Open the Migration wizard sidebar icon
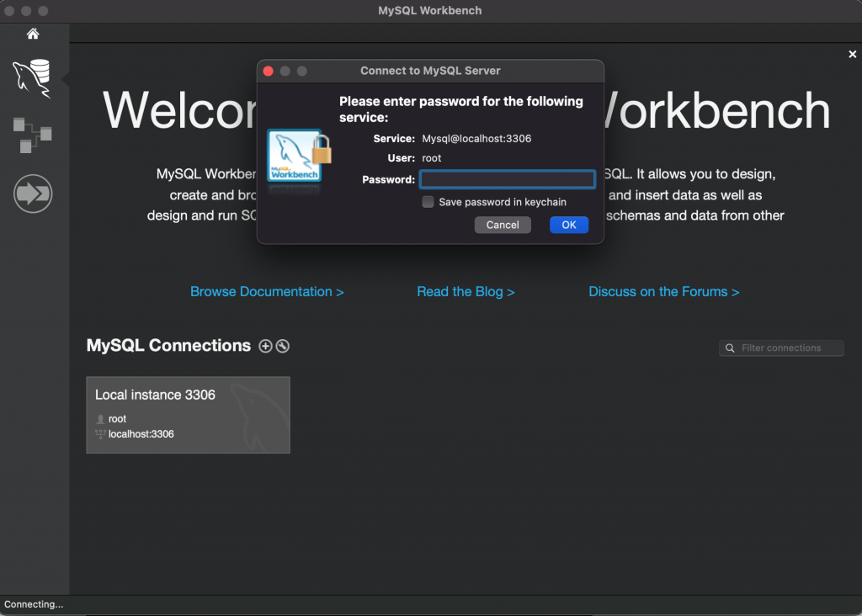This screenshot has width=862, height=616. (33, 194)
